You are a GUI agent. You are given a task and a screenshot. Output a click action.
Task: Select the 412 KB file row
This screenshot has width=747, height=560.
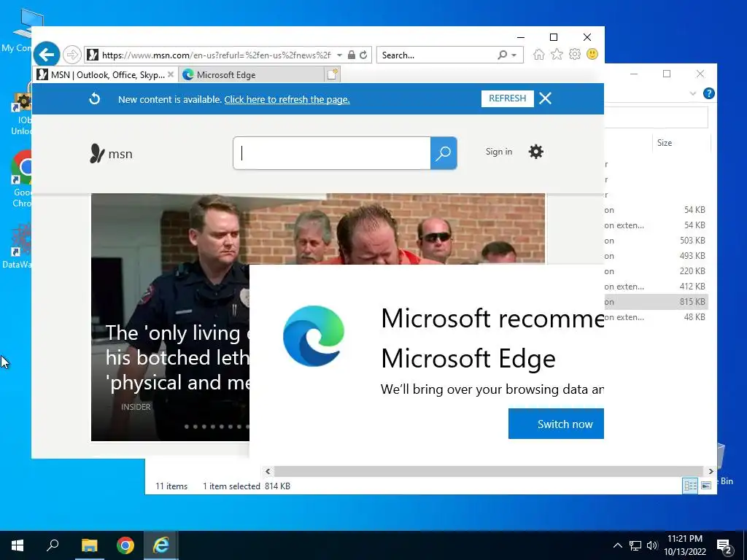(656, 287)
